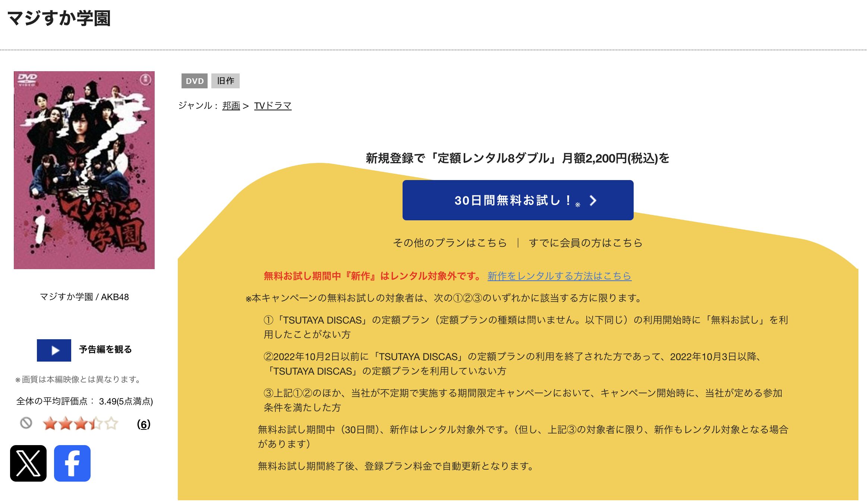This screenshot has width=867, height=504.
Task: Click the 旧作 badge
Action: pyautogui.click(x=226, y=81)
